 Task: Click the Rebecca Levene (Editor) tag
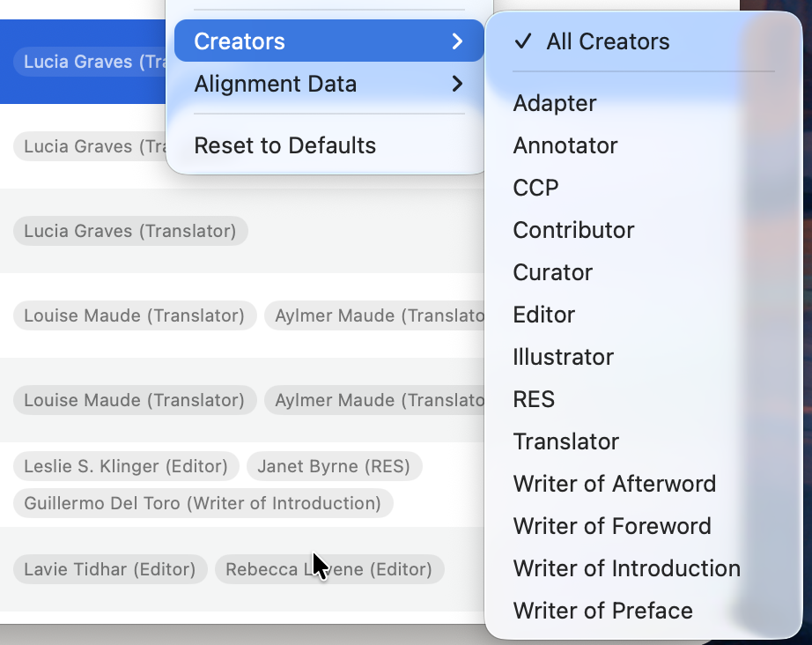329,569
